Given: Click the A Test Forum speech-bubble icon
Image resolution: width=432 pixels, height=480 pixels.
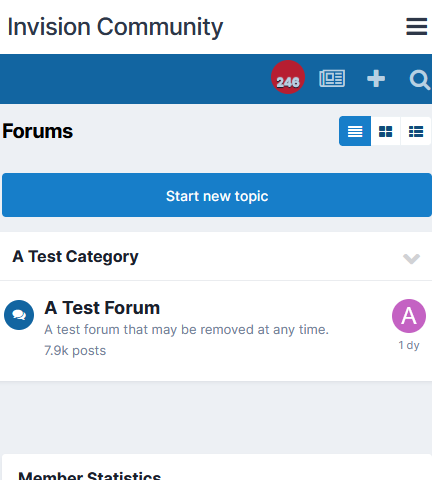Looking at the screenshot, I should click(19, 315).
